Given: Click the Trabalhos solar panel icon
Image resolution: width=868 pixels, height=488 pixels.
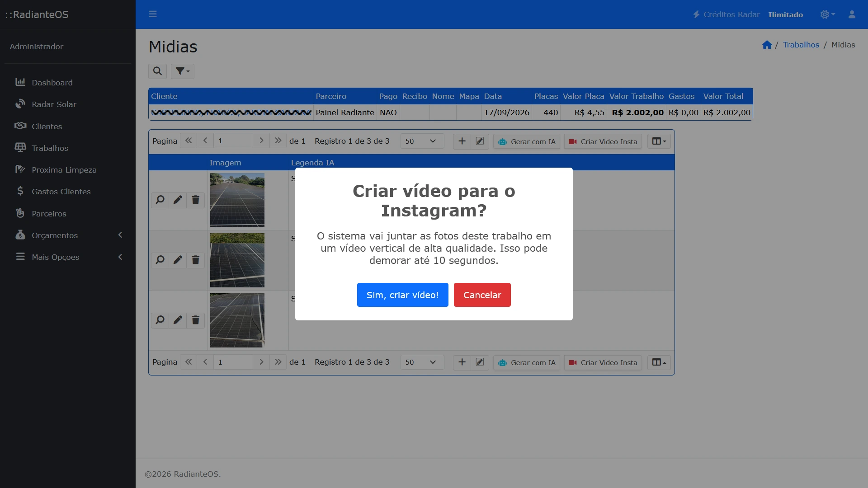Looking at the screenshot, I should 20,147.
